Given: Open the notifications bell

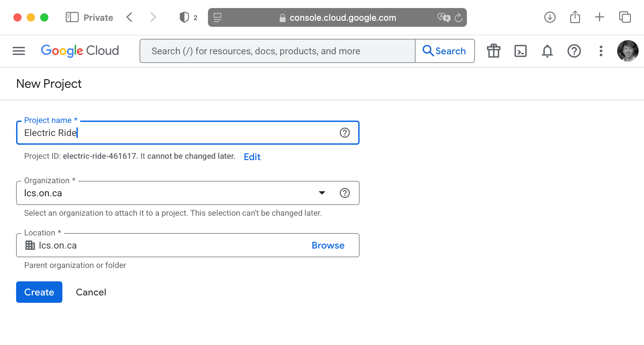Looking at the screenshot, I should pos(547,51).
